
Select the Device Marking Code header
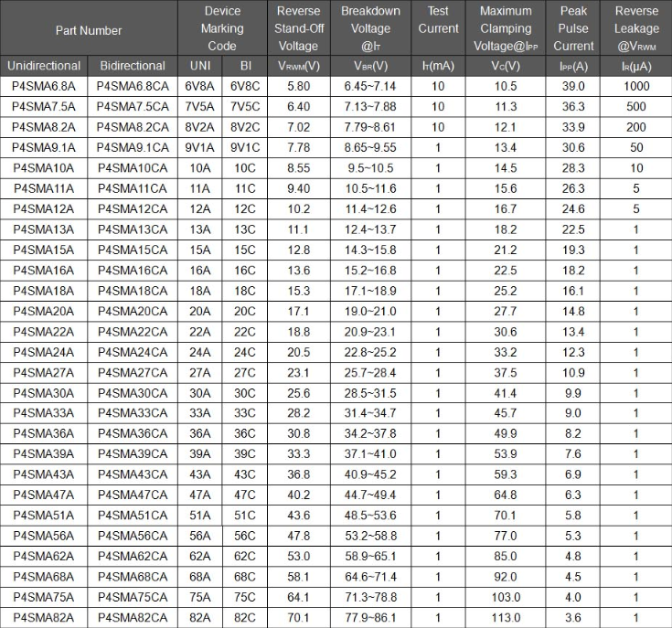click(222, 28)
